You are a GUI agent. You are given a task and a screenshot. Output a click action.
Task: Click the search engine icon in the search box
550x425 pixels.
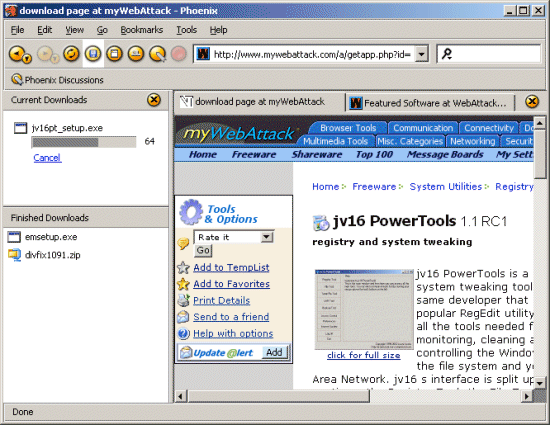pos(447,54)
